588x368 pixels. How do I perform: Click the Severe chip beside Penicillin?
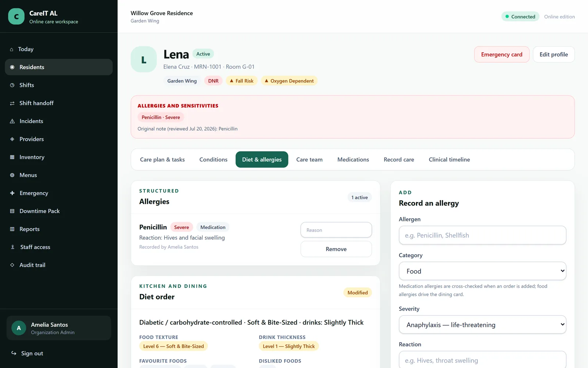pos(182,227)
